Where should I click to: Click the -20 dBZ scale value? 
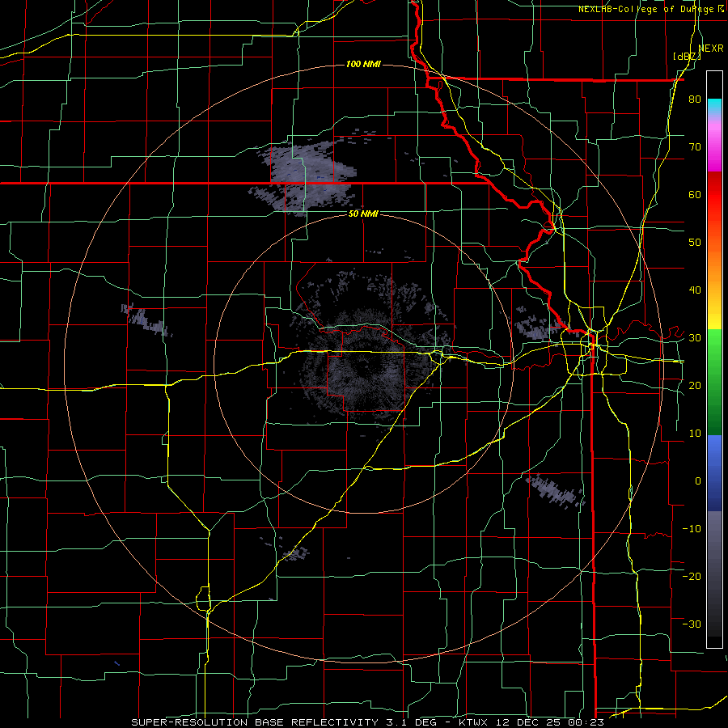click(x=692, y=576)
